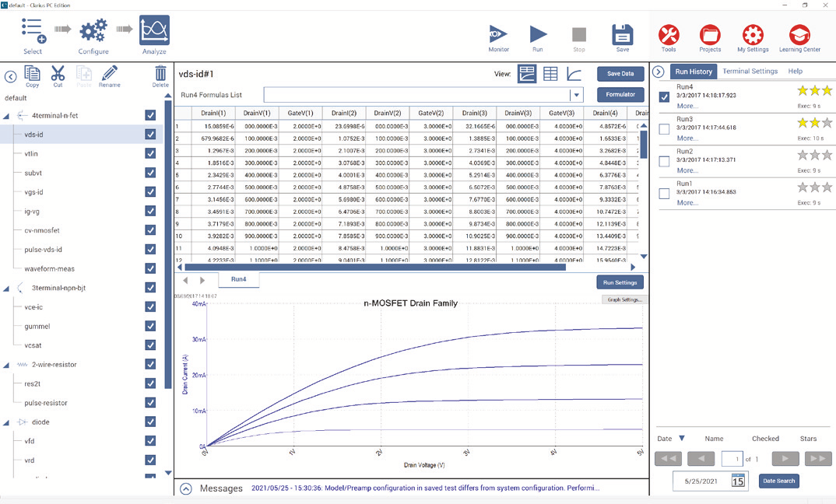Check the Run3 history checkbox

click(664, 129)
